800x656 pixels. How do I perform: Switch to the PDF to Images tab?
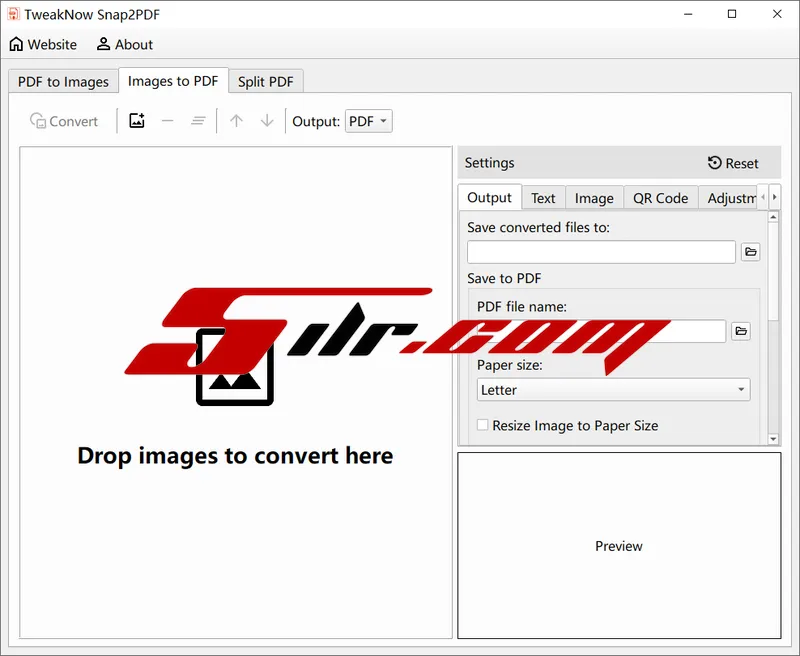63,82
